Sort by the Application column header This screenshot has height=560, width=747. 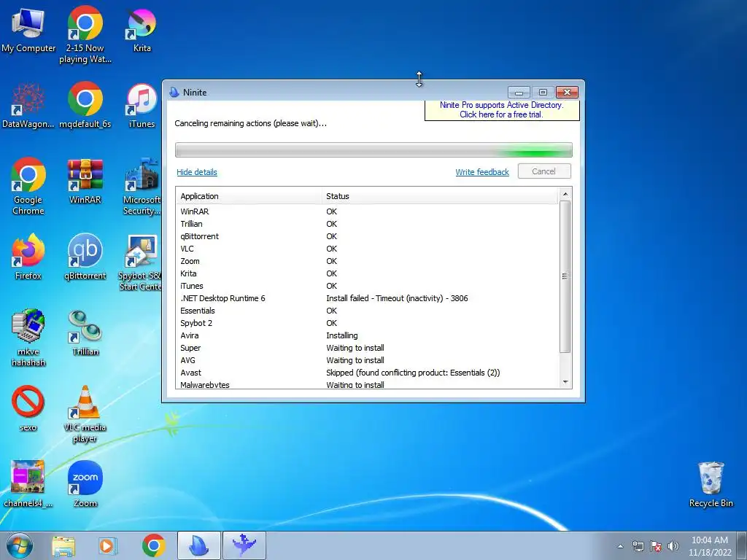pyautogui.click(x=249, y=196)
